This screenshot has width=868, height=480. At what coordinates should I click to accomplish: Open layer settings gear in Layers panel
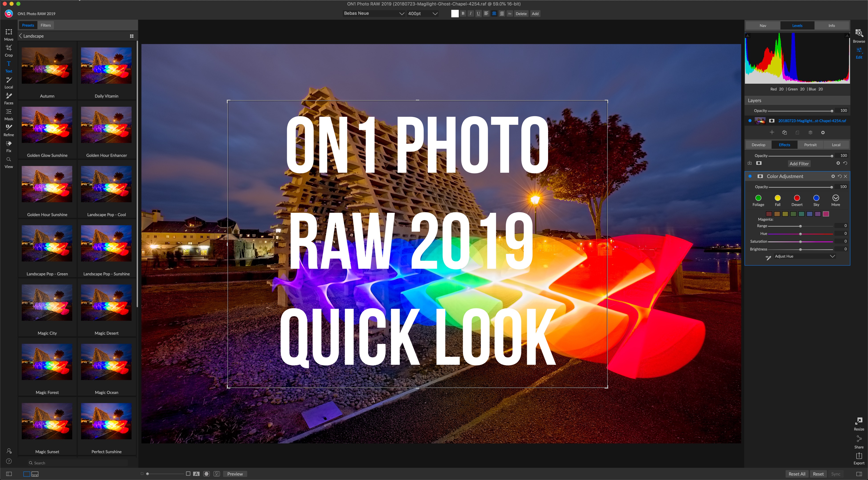coord(823,133)
